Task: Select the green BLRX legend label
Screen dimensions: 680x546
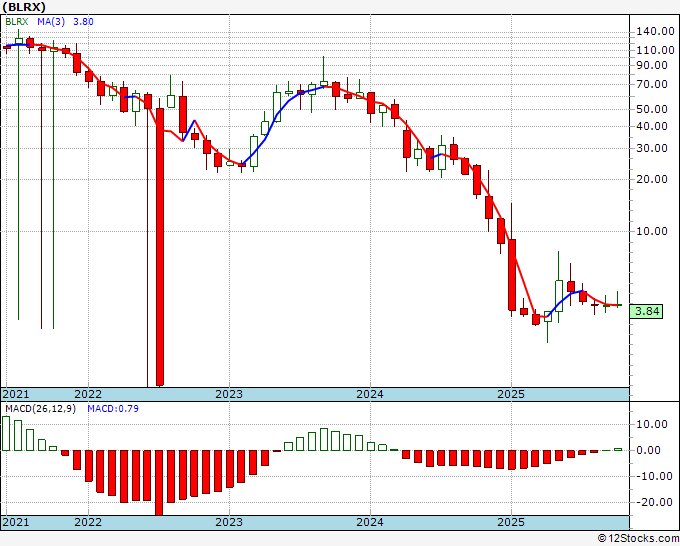Action: (x=16, y=22)
